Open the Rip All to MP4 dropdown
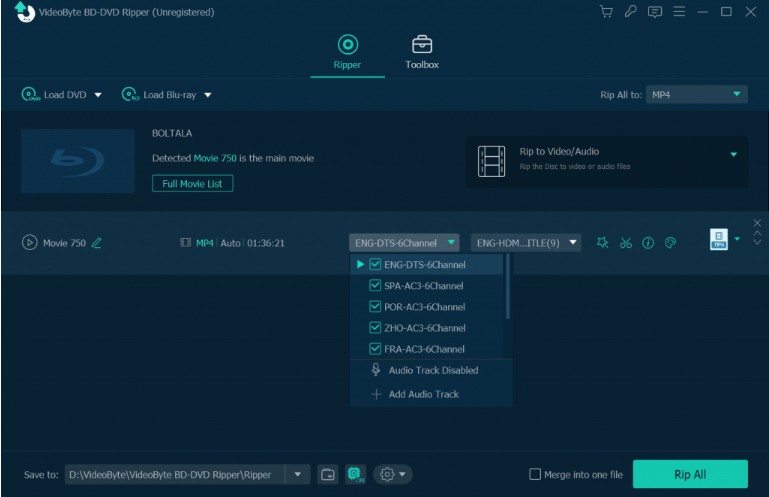 click(x=696, y=94)
